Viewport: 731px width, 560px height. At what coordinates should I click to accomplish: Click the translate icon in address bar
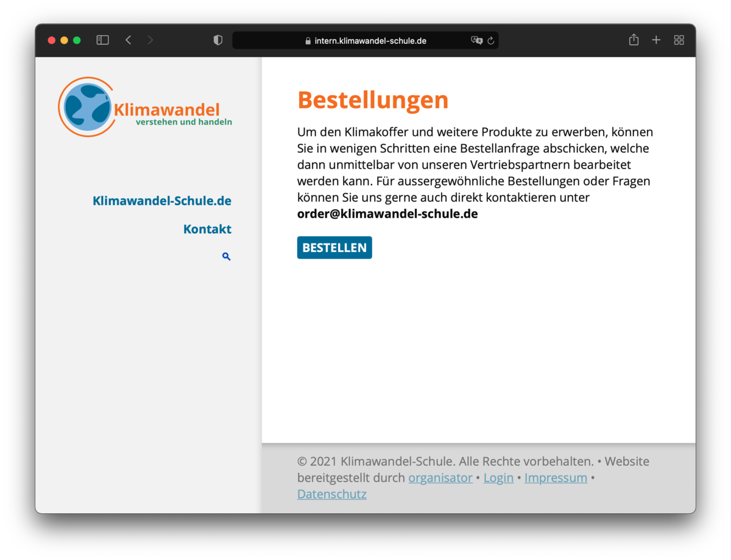[x=476, y=41]
